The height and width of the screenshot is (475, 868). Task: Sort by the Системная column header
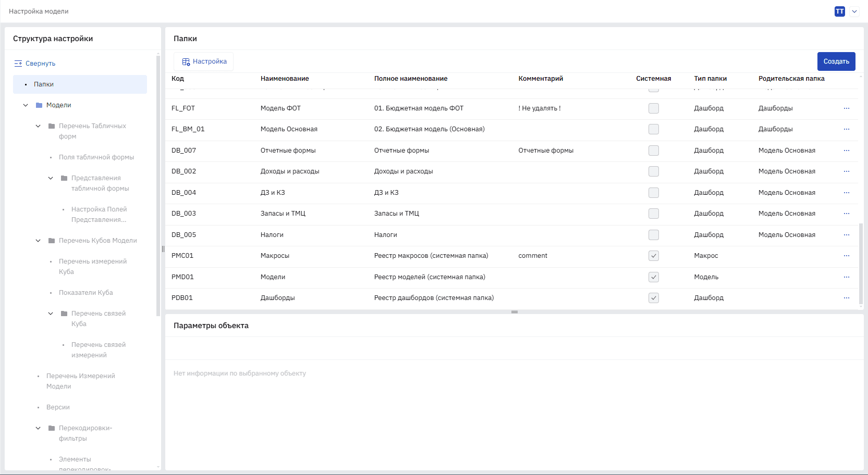coord(654,79)
